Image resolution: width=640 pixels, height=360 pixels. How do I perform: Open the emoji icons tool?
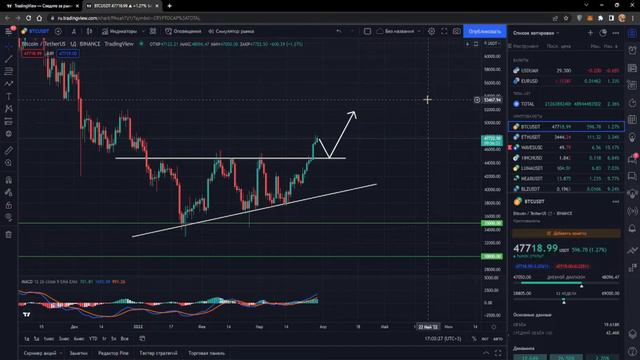pyautogui.click(x=9, y=134)
